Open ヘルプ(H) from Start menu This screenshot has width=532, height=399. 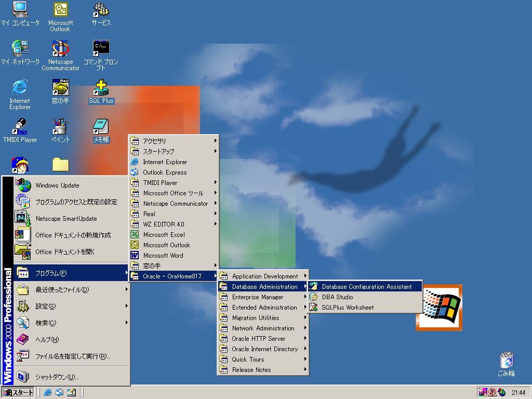click(71, 339)
